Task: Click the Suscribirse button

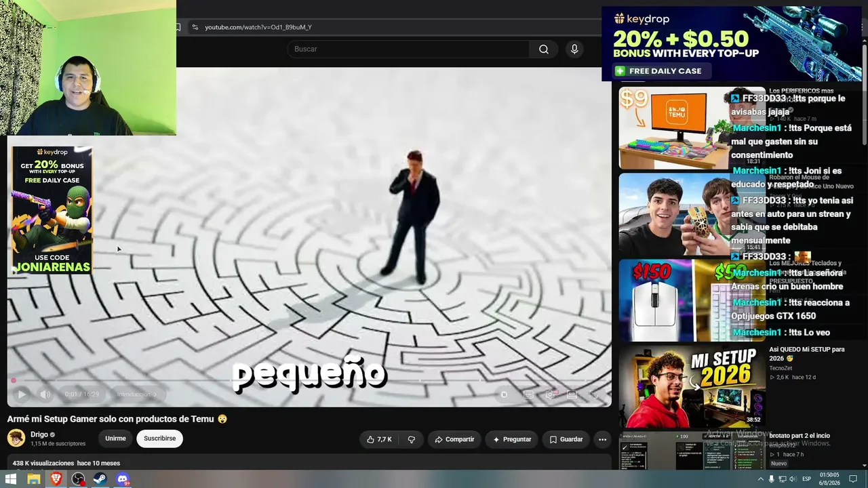Action: [x=160, y=439]
